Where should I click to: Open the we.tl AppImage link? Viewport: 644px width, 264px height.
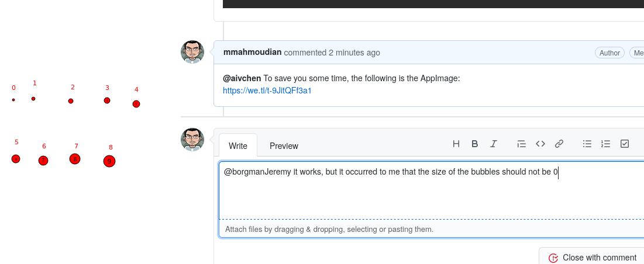pos(267,91)
